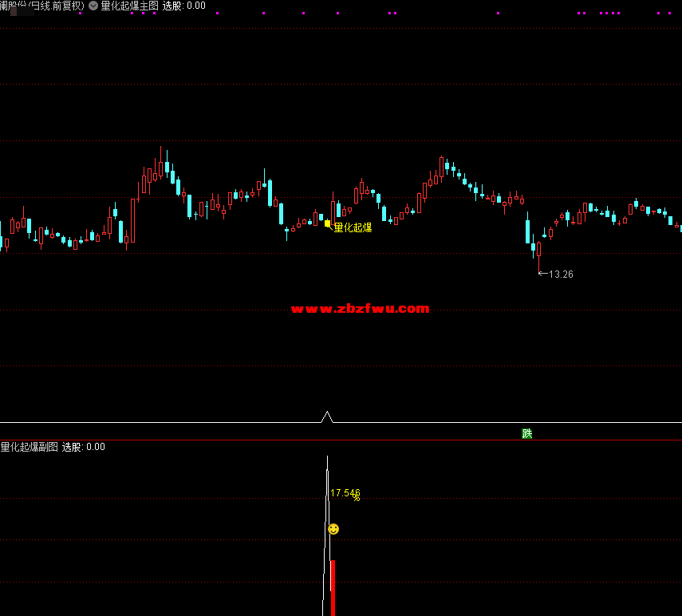The height and width of the screenshot is (616, 682).
Task: Click the 13.26 low price annotation
Action: (x=561, y=274)
